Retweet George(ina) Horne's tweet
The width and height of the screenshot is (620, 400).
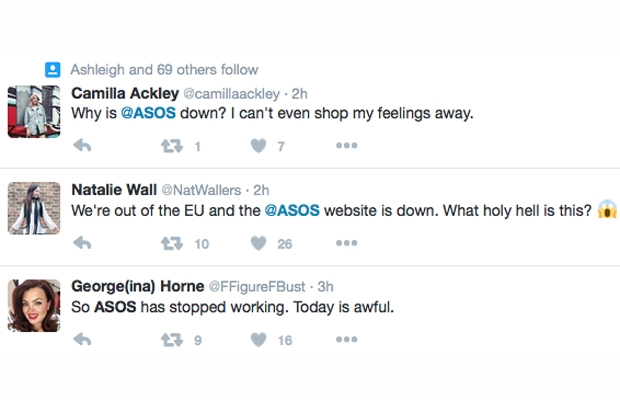coord(172,340)
